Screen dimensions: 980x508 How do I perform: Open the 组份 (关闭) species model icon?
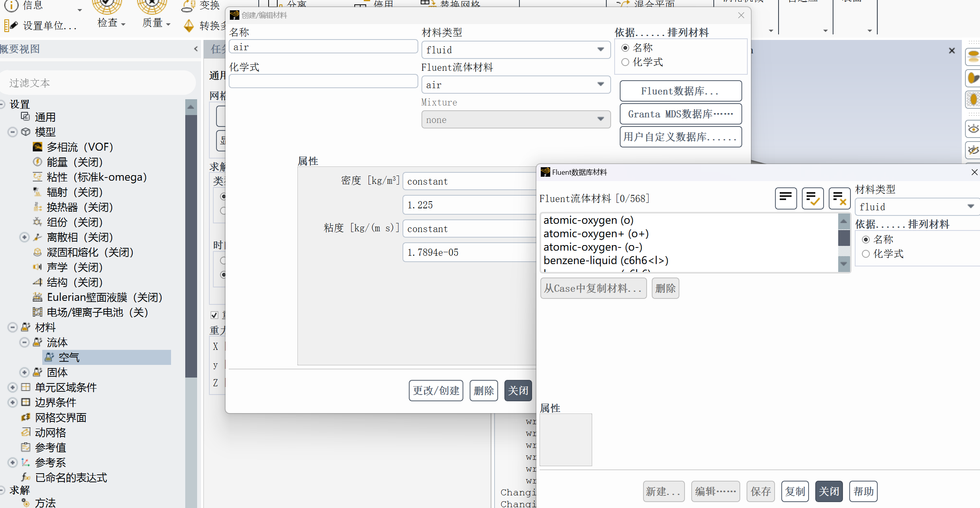click(x=38, y=222)
